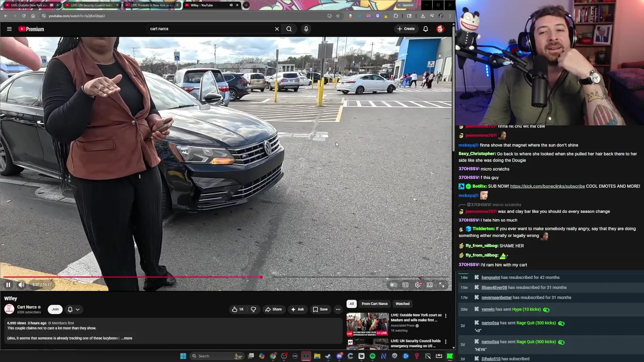Reload the current page
This screenshot has width=644, height=362.
(24, 16)
